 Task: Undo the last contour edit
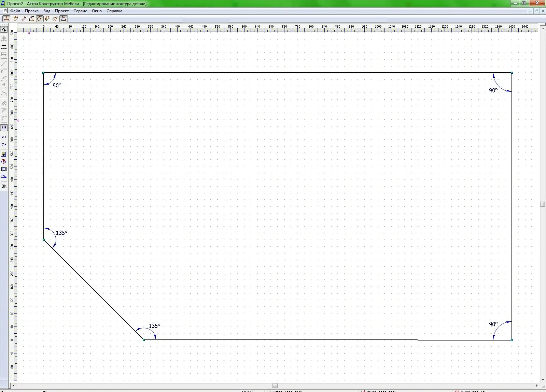(x=4, y=137)
